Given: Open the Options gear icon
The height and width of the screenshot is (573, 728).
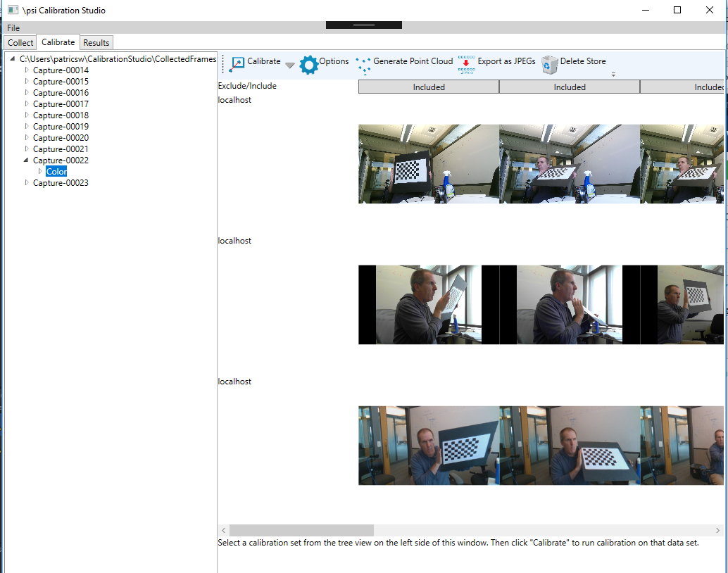Looking at the screenshot, I should pos(309,65).
